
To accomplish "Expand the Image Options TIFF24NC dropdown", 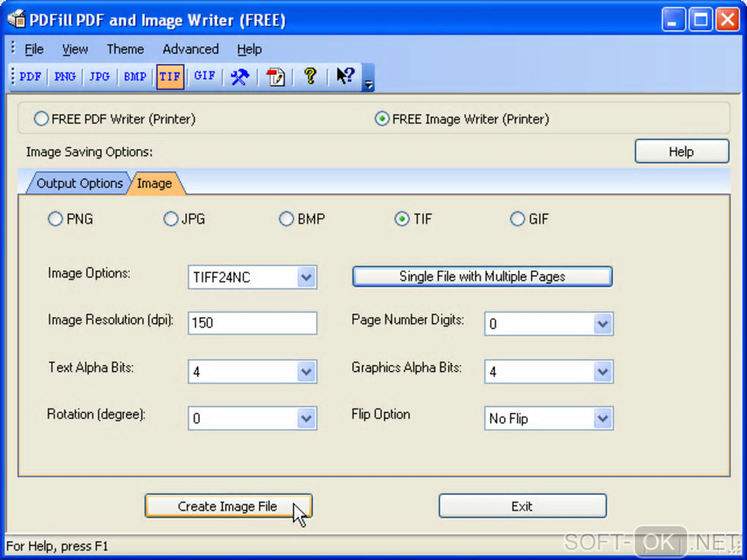I will [x=306, y=277].
